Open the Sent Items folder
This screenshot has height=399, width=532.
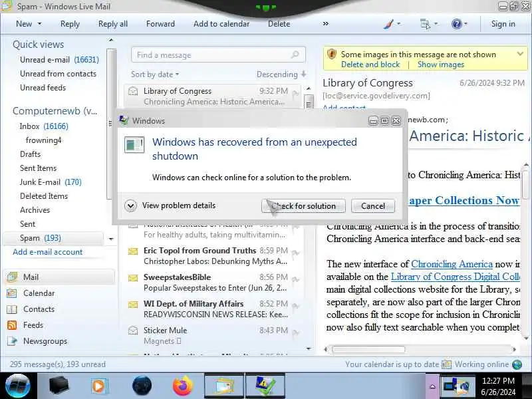[x=38, y=168]
